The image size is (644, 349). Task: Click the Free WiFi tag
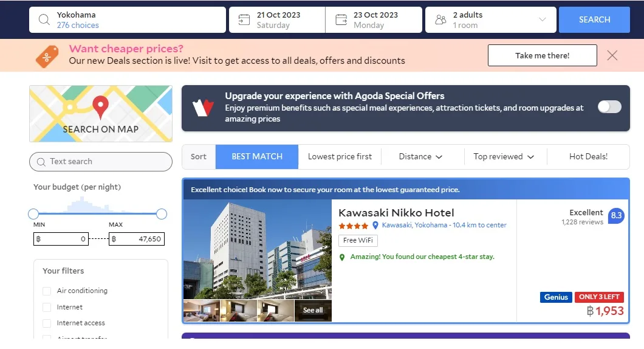358,241
